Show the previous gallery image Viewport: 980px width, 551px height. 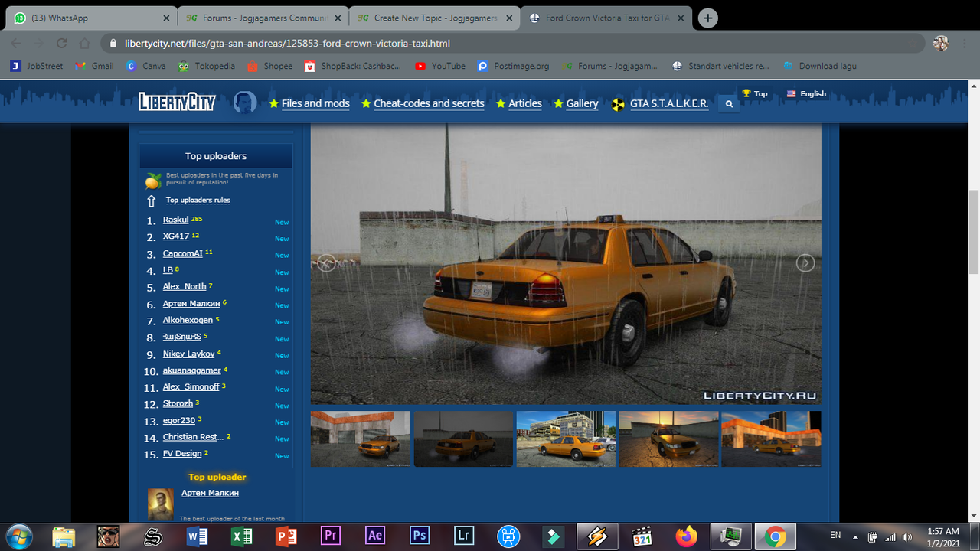point(327,262)
